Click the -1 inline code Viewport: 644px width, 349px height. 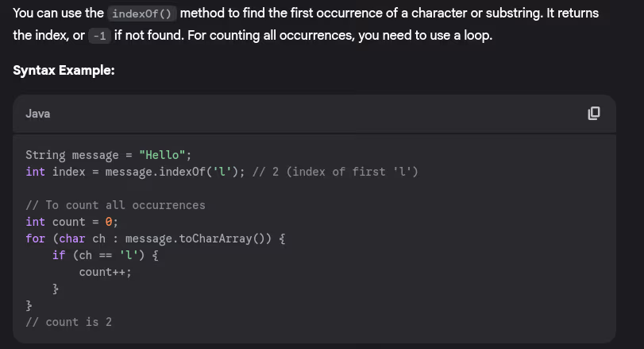point(99,37)
